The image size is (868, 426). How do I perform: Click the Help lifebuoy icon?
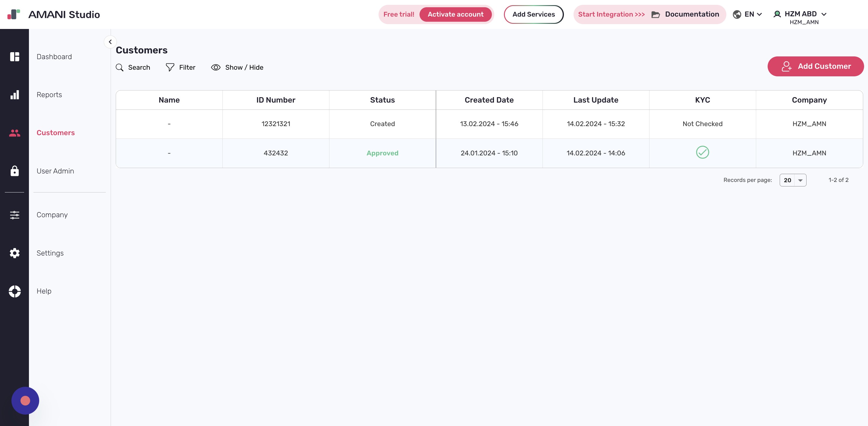(x=14, y=291)
